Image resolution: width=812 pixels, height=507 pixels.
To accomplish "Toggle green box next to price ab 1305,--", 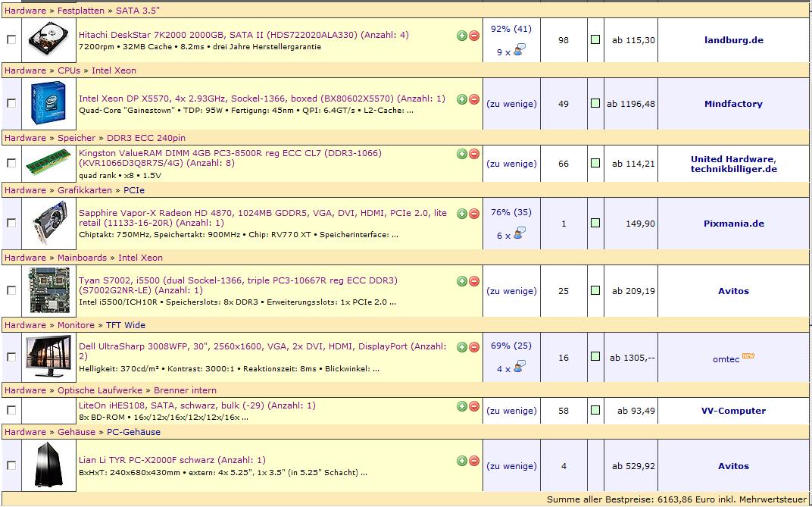I will click(595, 356).
